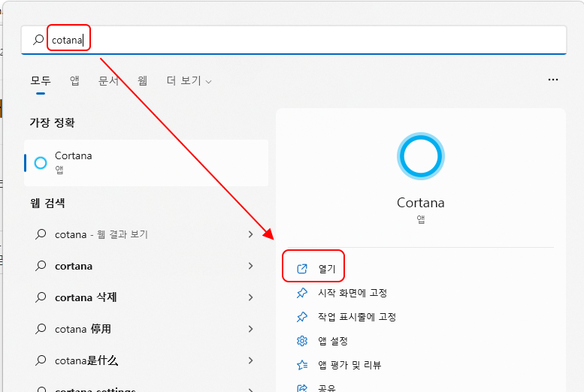Click search icon beside cotana 停用
The height and width of the screenshot is (392, 584).
(x=41, y=329)
